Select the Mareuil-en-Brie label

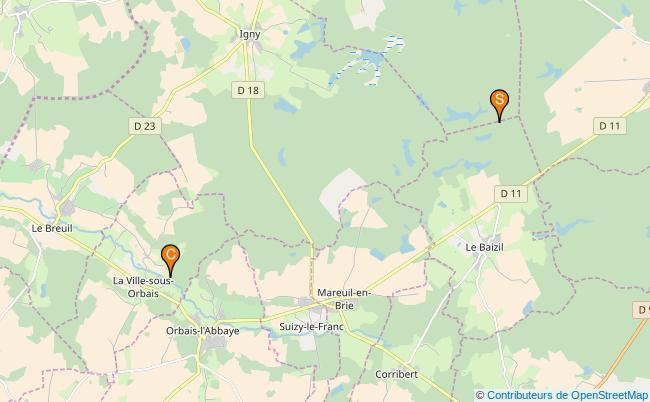[x=344, y=299]
